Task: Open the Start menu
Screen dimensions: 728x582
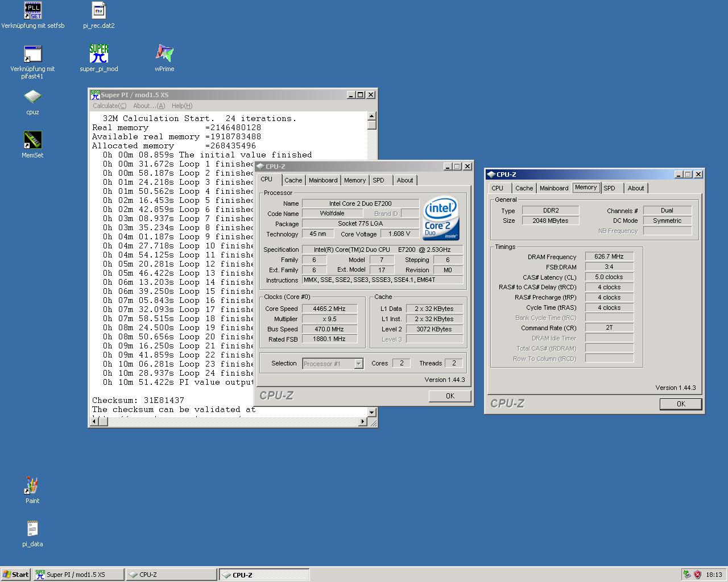Action: 16,575
